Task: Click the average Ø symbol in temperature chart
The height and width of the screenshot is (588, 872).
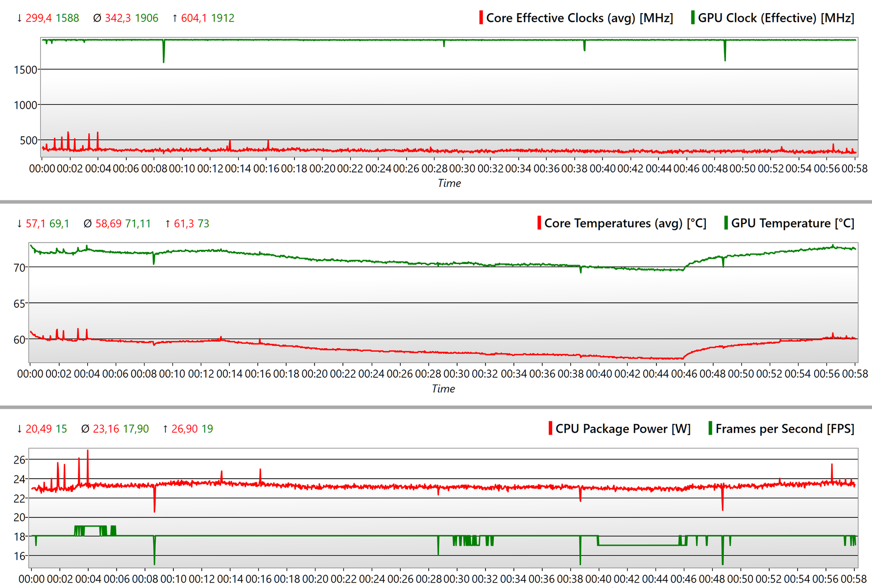Action: point(88,224)
